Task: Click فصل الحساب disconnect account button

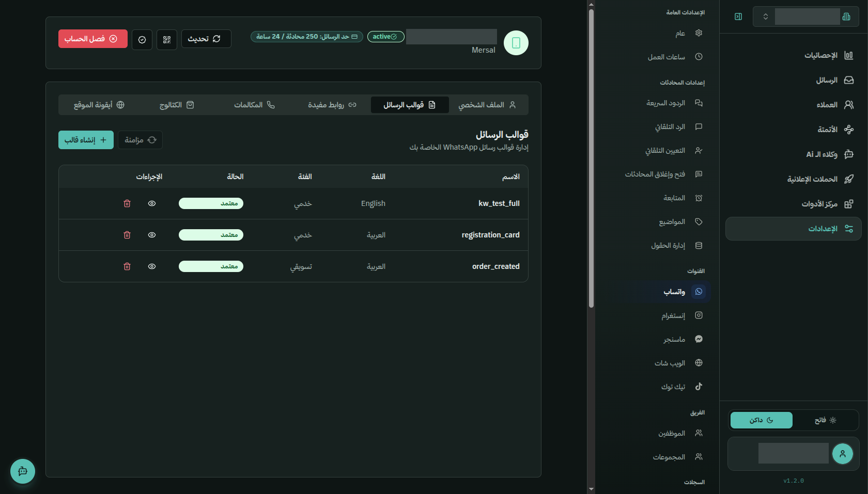Action: (93, 39)
